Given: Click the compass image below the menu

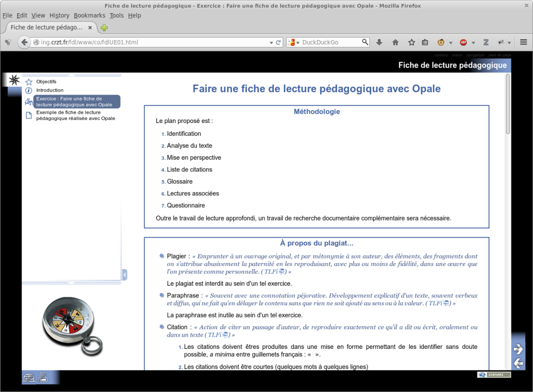Looking at the screenshot, I should point(73,326).
